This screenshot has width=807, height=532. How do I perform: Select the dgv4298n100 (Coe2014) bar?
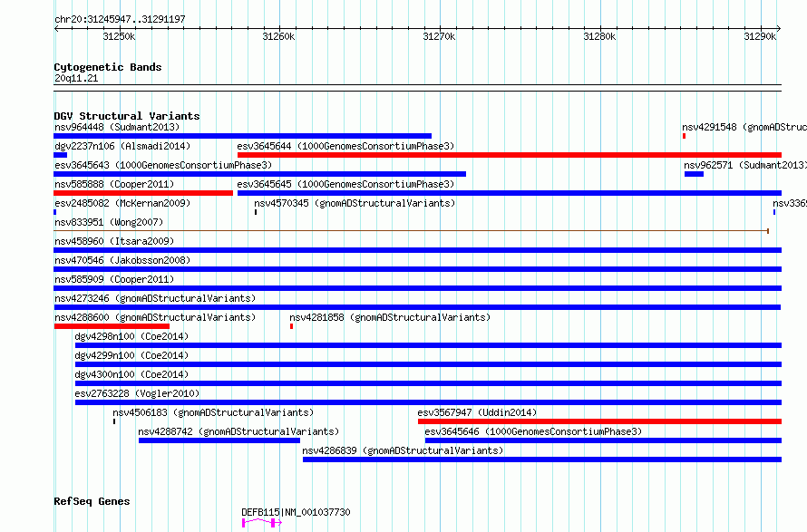(x=428, y=345)
